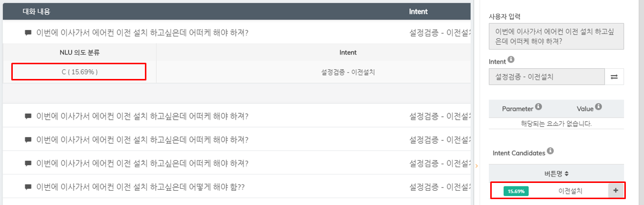Click the info icon beside Value header
The height and width of the screenshot is (205, 644).
[599, 107]
